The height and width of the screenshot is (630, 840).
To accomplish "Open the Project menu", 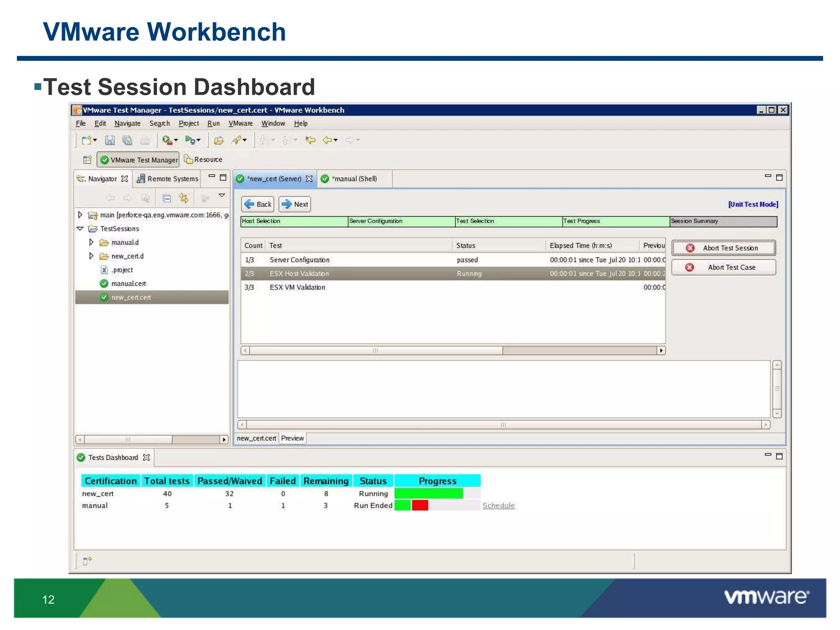I will [189, 123].
